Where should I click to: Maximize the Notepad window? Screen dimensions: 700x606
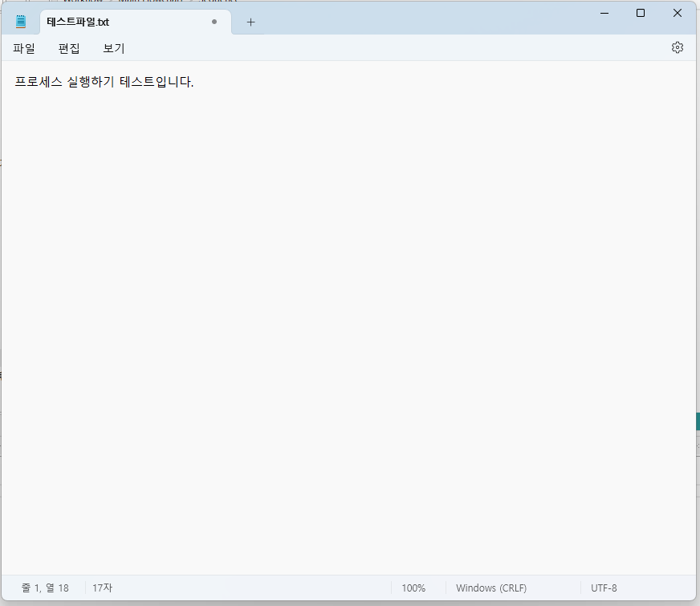pos(640,14)
